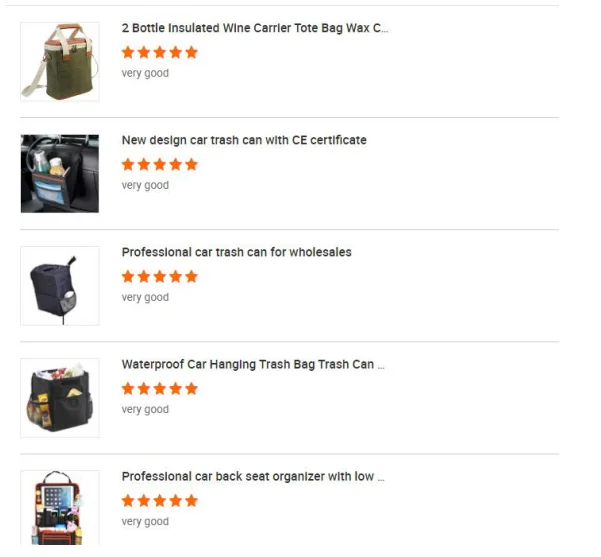Select 'Waterproof Car Hanging Trash Bag Trash Can' title
The width and height of the screenshot is (601, 557).
253,364
